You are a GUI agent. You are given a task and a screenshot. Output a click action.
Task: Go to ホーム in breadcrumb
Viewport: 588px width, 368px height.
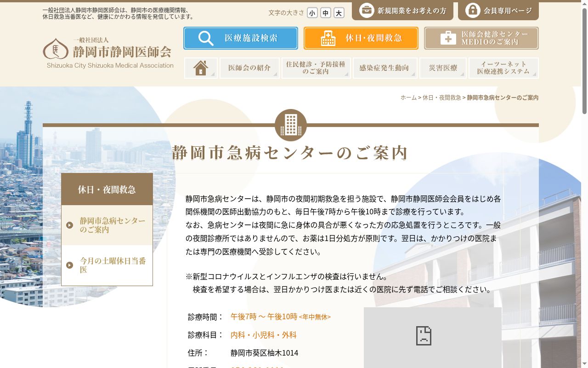click(408, 98)
